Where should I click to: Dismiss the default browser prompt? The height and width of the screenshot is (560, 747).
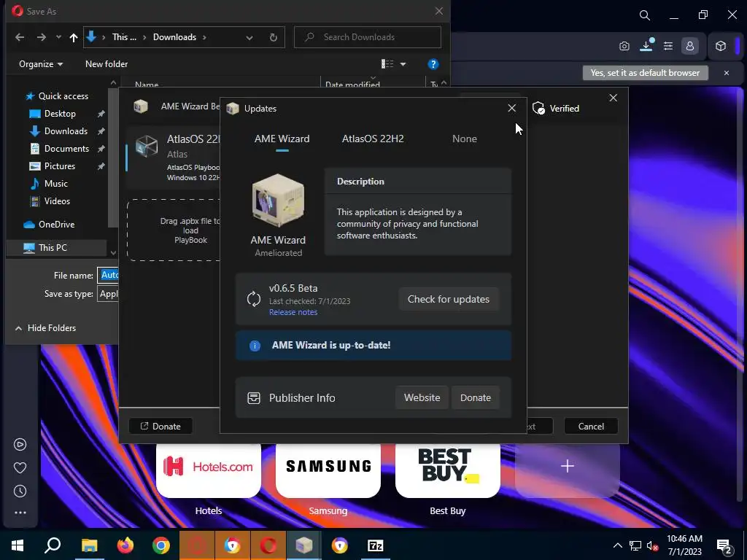coord(727,73)
